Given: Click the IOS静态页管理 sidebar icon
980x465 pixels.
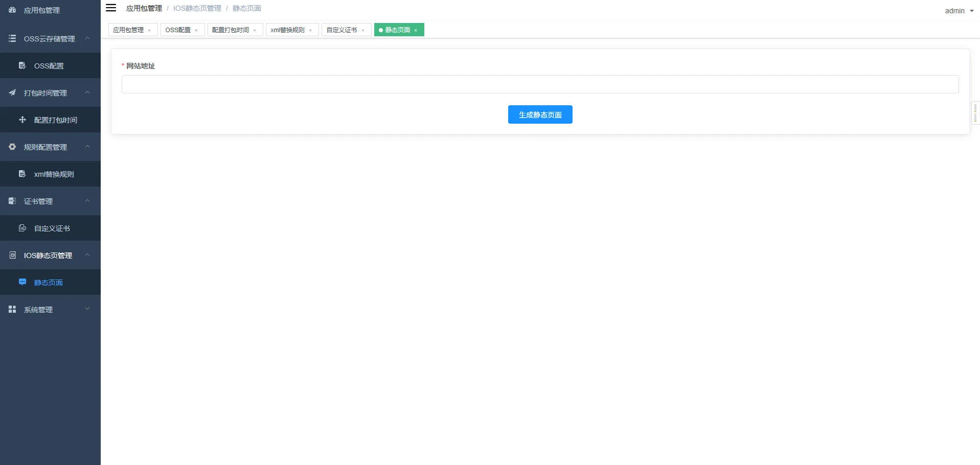Looking at the screenshot, I should coord(12,255).
